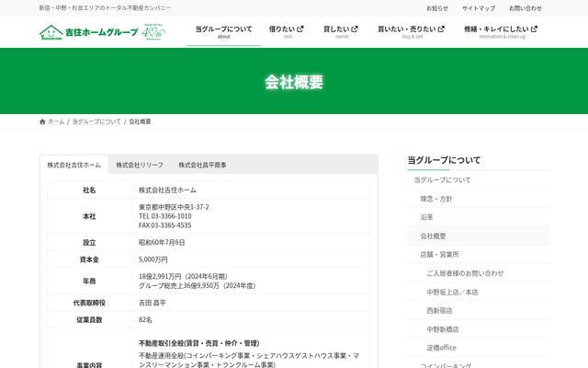Image resolution: width=588 pixels, height=368 pixels.
Task: Open the サイトマップ link
Action: tap(479, 8)
